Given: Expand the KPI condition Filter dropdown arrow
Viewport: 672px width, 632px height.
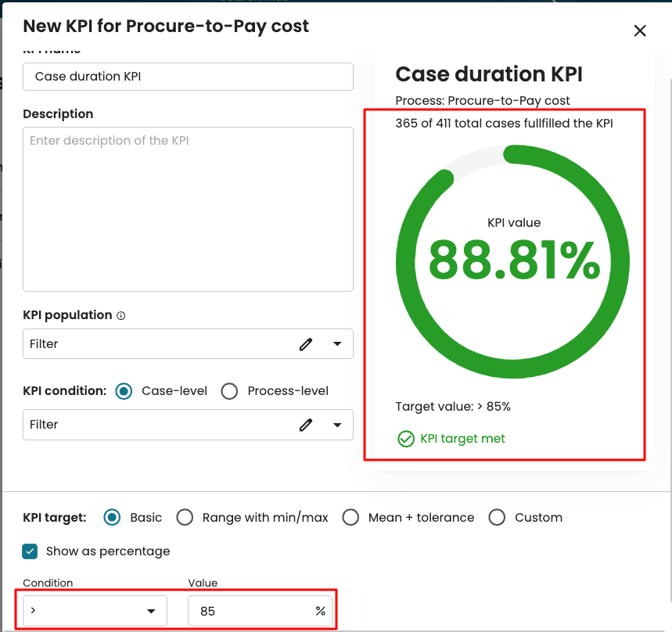Looking at the screenshot, I should pyautogui.click(x=337, y=425).
